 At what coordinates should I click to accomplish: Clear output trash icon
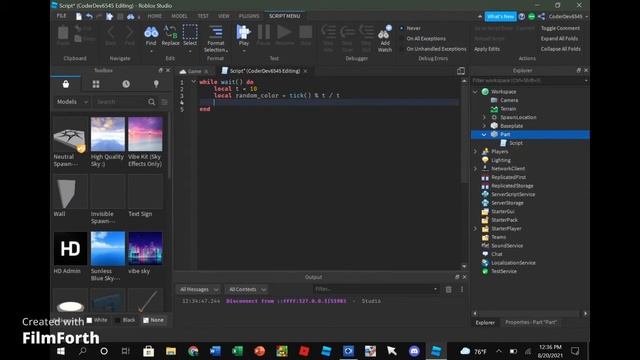click(x=449, y=289)
